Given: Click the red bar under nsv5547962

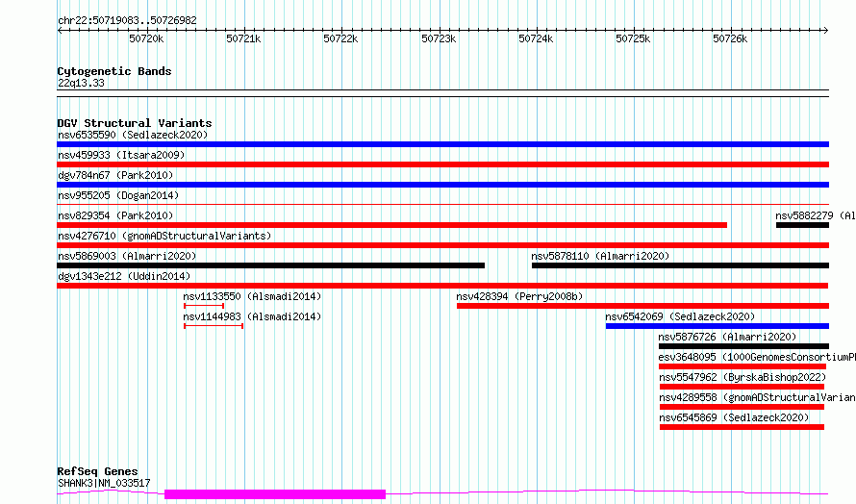Looking at the screenshot, I should (x=742, y=387).
